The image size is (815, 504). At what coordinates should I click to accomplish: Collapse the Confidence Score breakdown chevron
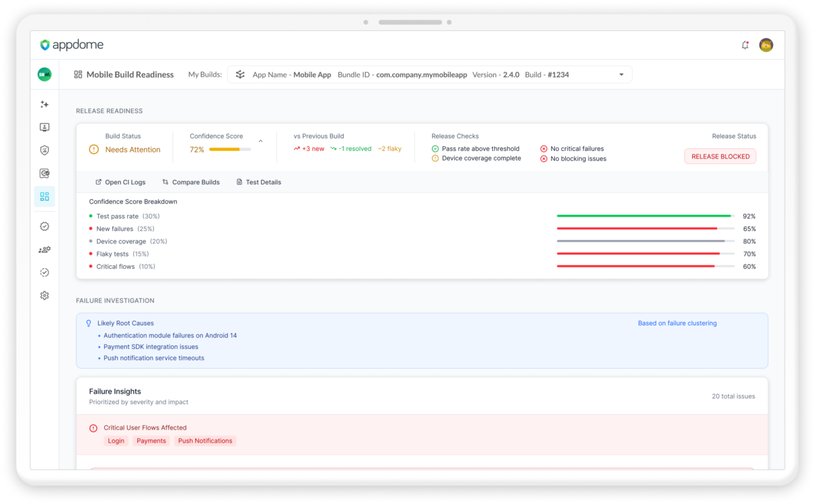pos(260,141)
